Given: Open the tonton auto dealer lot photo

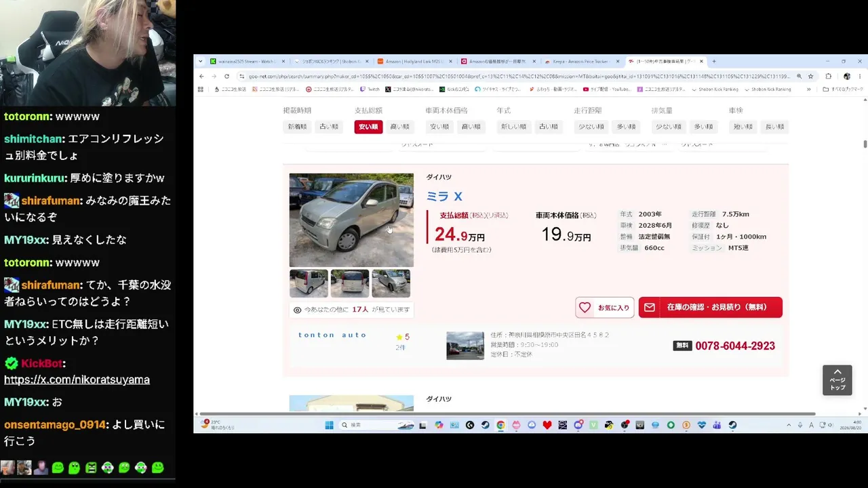Looking at the screenshot, I should click(x=465, y=346).
